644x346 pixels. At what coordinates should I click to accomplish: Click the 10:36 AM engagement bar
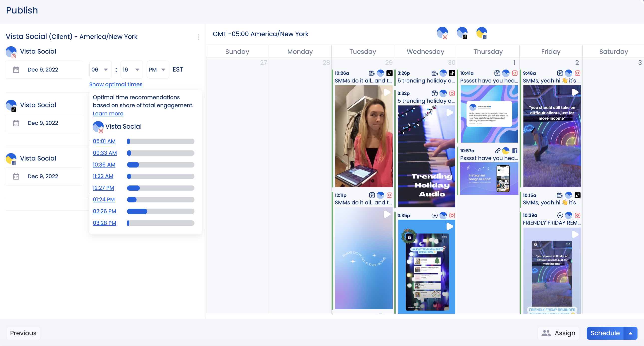(161, 165)
